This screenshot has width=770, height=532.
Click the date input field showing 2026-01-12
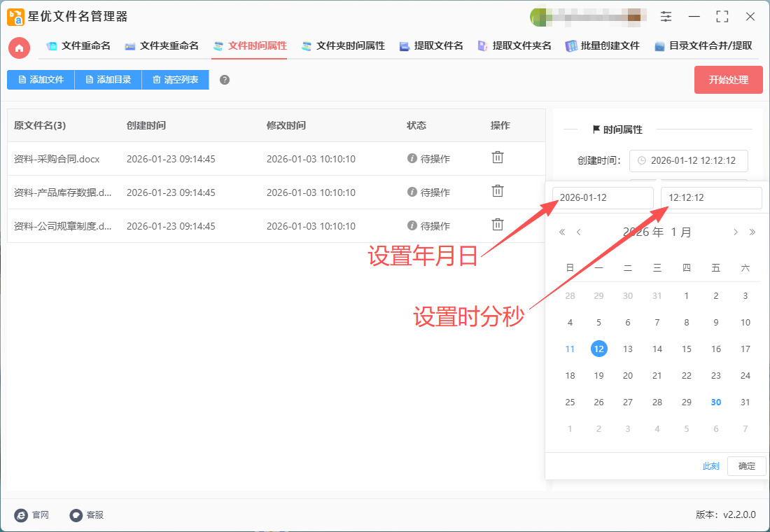point(603,198)
